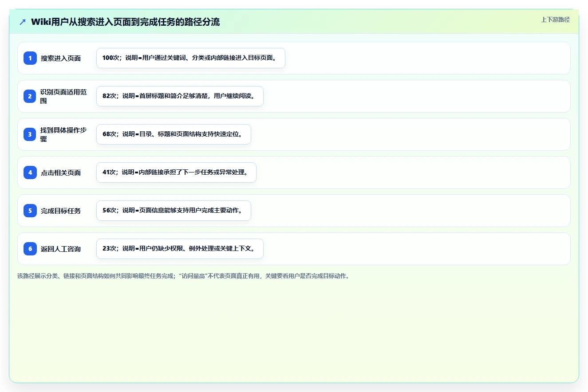Open the 68次 description box
588x392 pixels.
[x=174, y=134]
